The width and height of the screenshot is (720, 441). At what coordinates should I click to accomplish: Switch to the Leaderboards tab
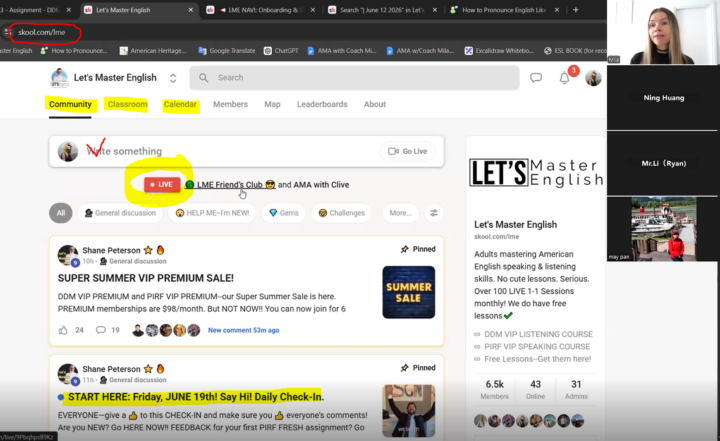(x=322, y=104)
